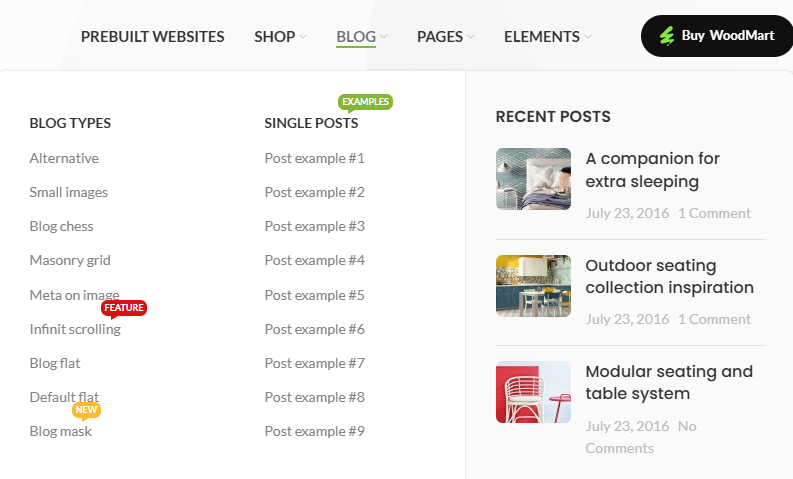Open the sleeping companion post thumbnail
Screen dimensions: 793x479
(x=533, y=179)
